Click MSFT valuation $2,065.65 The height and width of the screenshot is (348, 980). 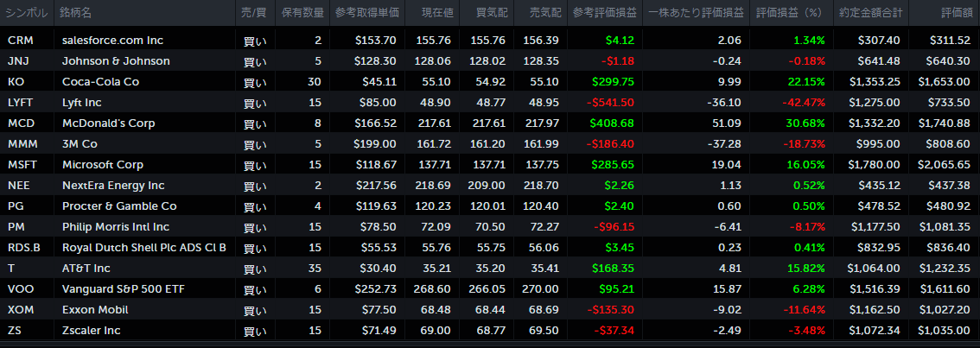pos(944,165)
